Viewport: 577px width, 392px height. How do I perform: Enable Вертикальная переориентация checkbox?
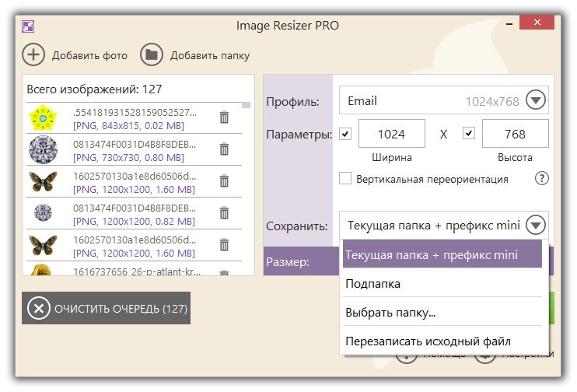346,179
